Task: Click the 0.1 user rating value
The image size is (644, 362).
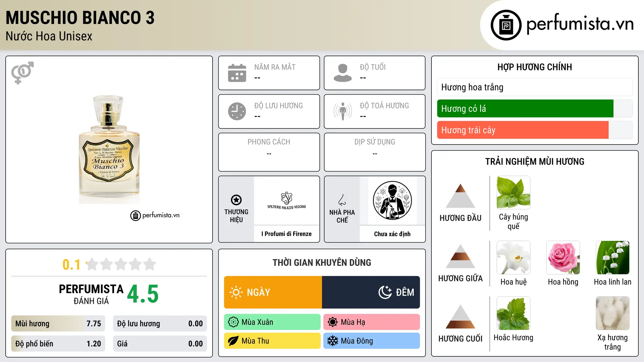Action: pyautogui.click(x=71, y=265)
